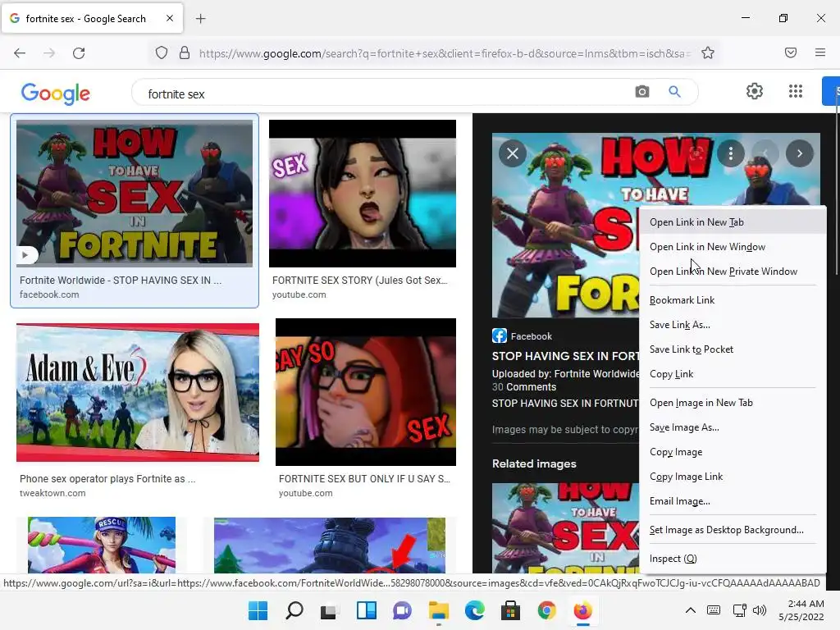Launch Microsoft Edge from the taskbar
Image resolution: width=840 pixels, height=630 pixels.
(475, 610)
